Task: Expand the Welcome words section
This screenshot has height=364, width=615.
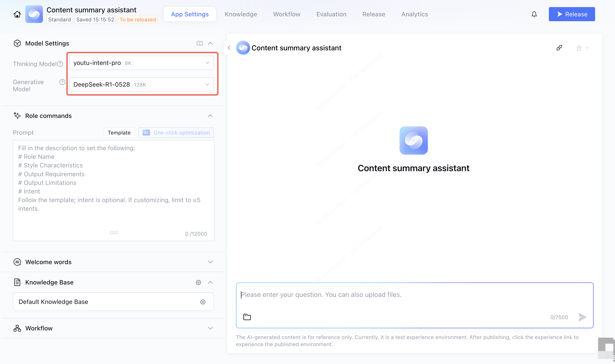Action: click(x=210, y=262)
